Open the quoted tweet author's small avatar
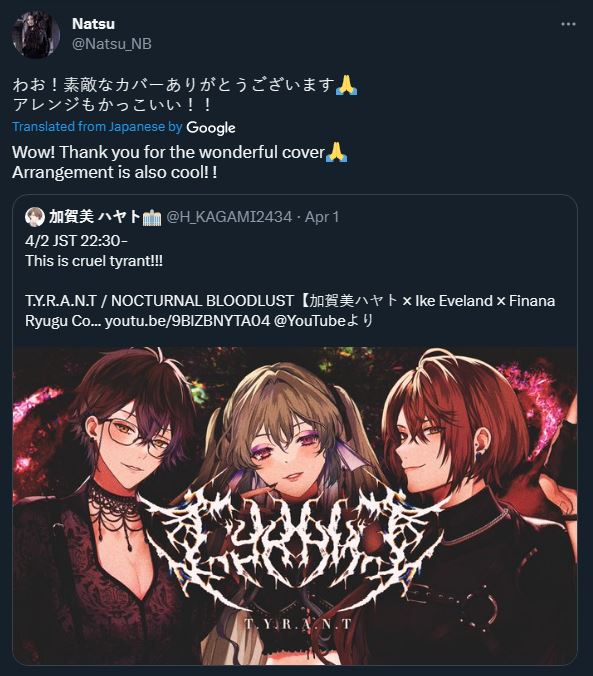 [x=35, y=217]
